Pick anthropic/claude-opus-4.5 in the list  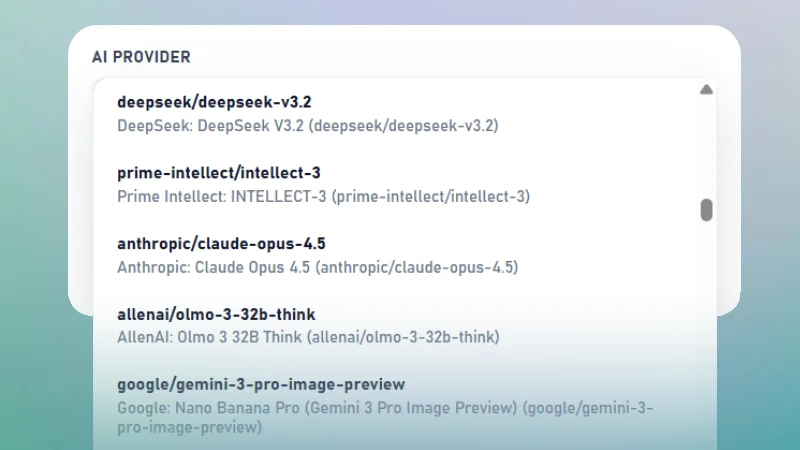coord(221,244)
